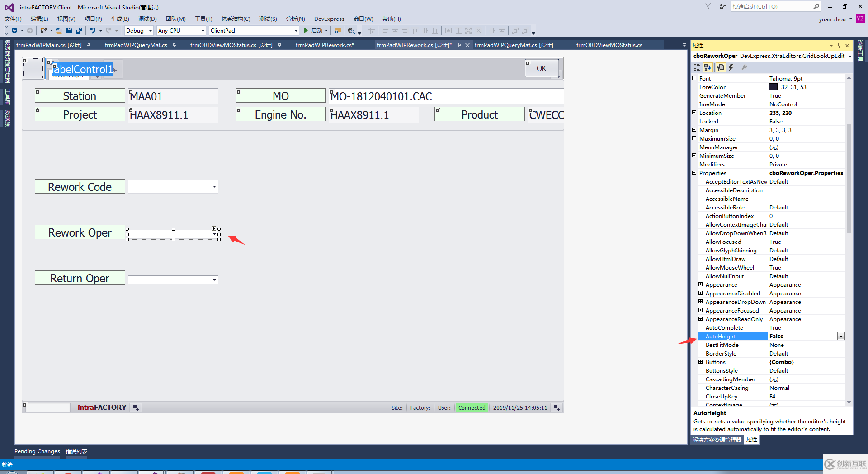Open the 错误列表 error list tab
Viewport: 868px width, 474px height.
[x=76, y=451]
